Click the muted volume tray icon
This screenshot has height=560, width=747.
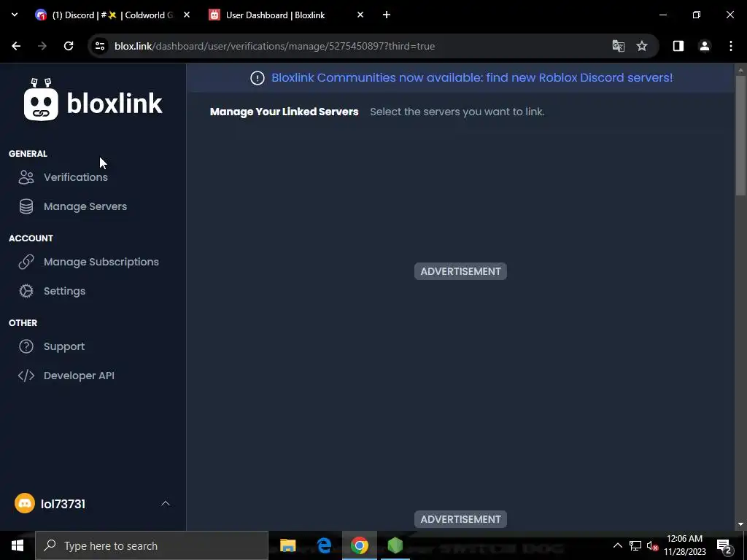click(x=652, y=545)
